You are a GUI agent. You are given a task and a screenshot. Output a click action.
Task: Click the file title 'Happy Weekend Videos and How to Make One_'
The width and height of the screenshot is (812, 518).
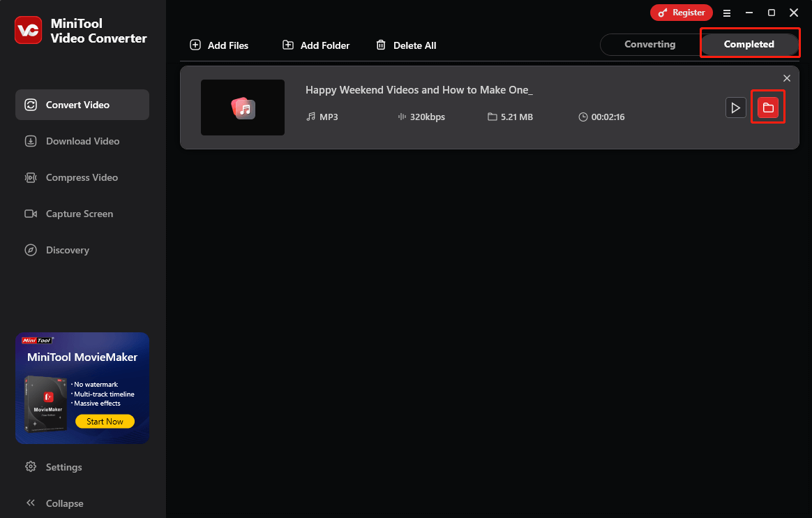click(x=419, y=90)
